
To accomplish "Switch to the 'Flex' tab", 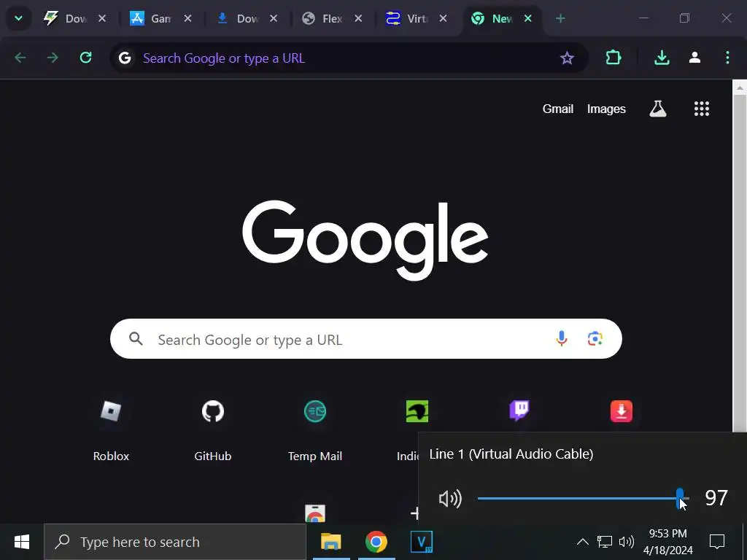I will [x=332, y=18].
